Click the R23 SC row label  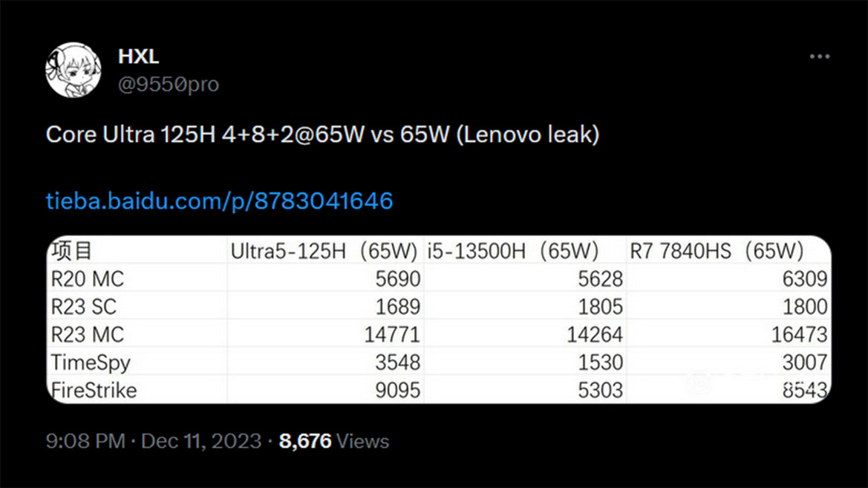(x=84, y=307)
